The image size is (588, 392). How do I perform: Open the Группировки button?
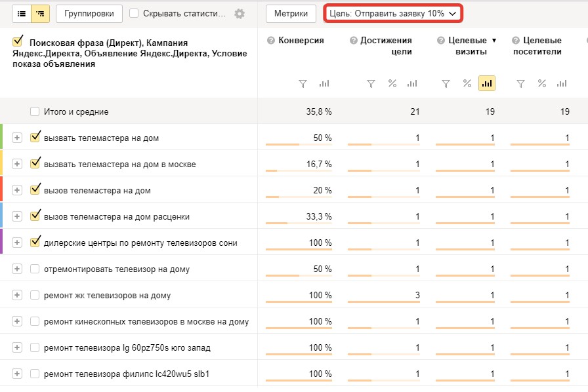[89, 14]
